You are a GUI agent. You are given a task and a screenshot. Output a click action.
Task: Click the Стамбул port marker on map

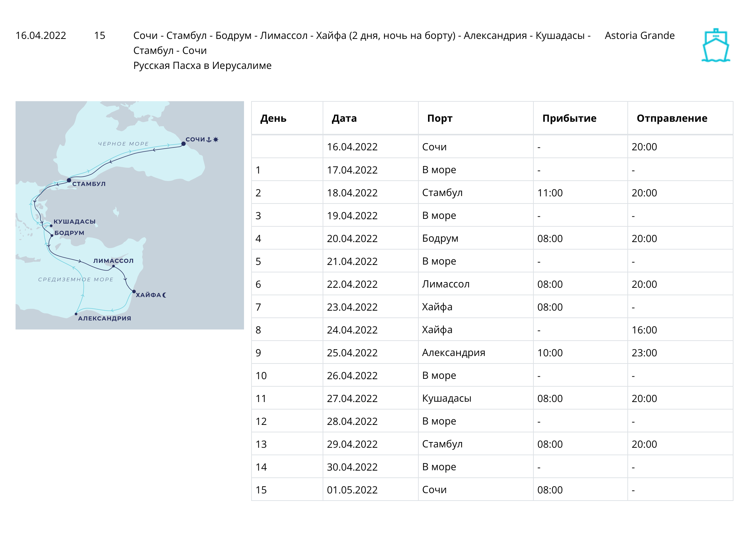point(69,180)
